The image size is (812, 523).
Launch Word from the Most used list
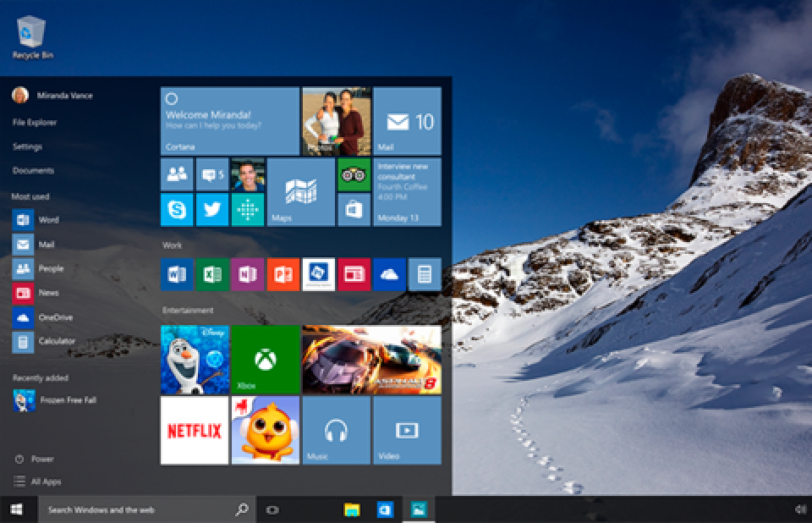pos(36,220)
